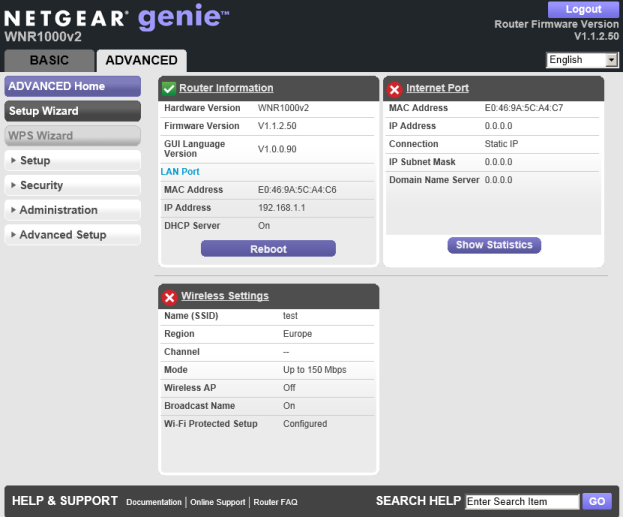
Task: Launch the Setup Wizard
Action: tap(72, 111)
